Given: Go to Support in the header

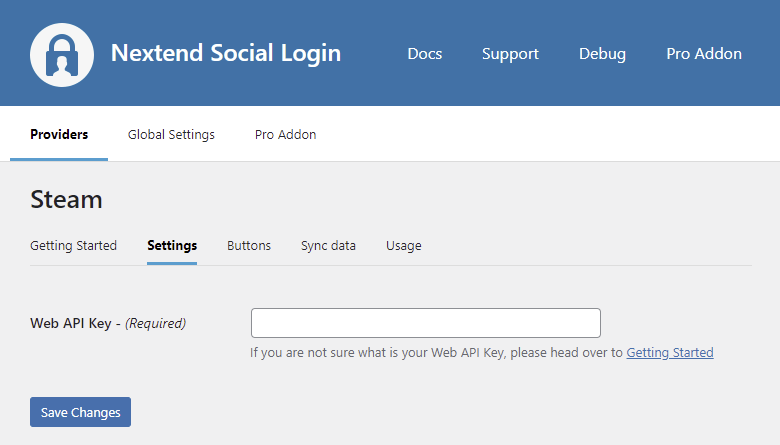Looking at the screenshot, I should point(510,54).
